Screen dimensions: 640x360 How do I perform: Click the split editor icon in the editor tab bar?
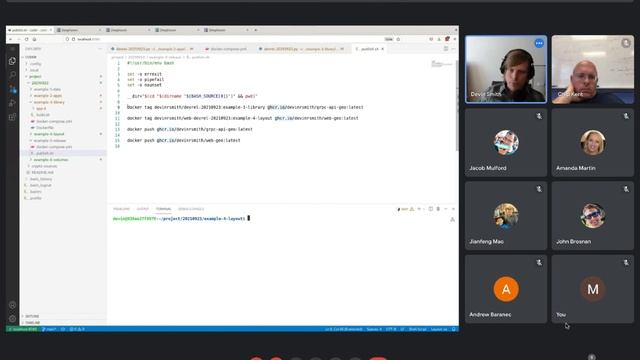446,49
